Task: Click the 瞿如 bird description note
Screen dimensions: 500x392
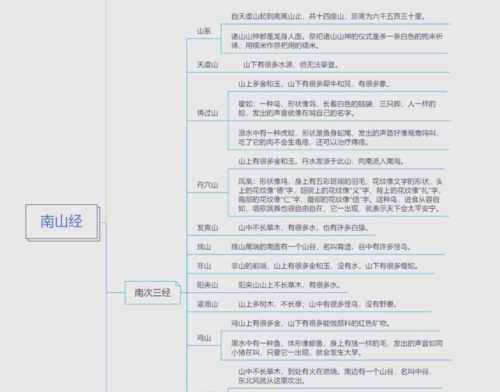Action: click(337, 108)
